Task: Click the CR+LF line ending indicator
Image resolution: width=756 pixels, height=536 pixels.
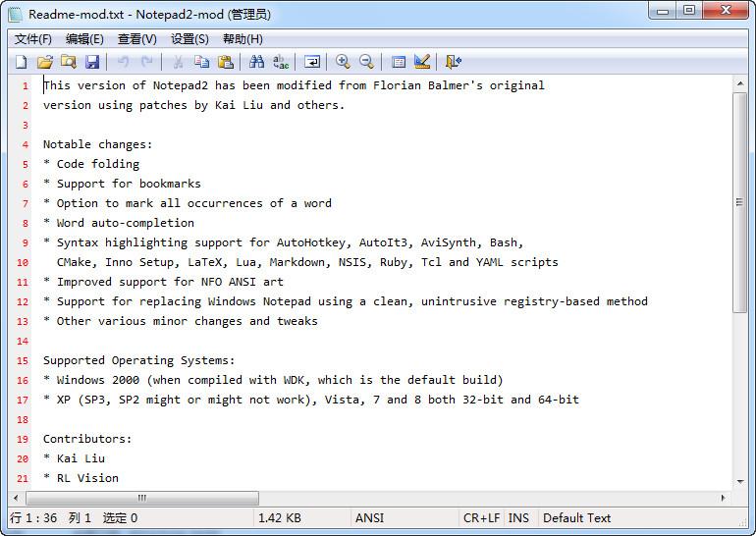Action: (482, 517)
